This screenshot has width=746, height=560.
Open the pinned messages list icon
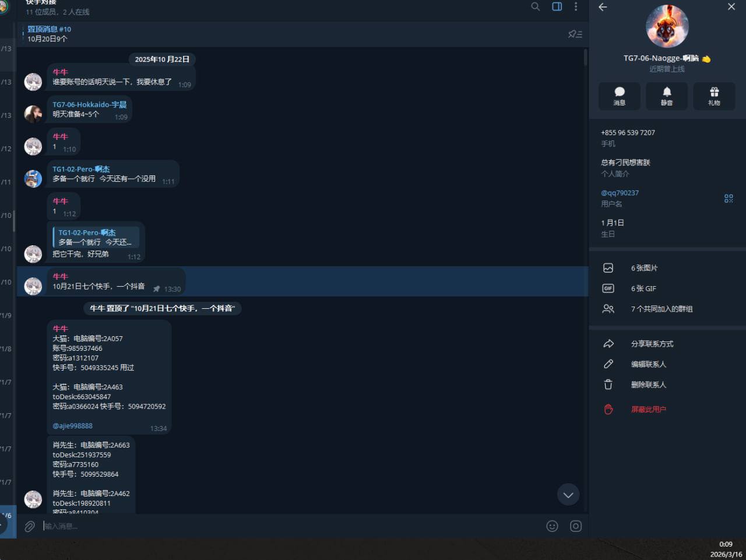click(575, 34)
